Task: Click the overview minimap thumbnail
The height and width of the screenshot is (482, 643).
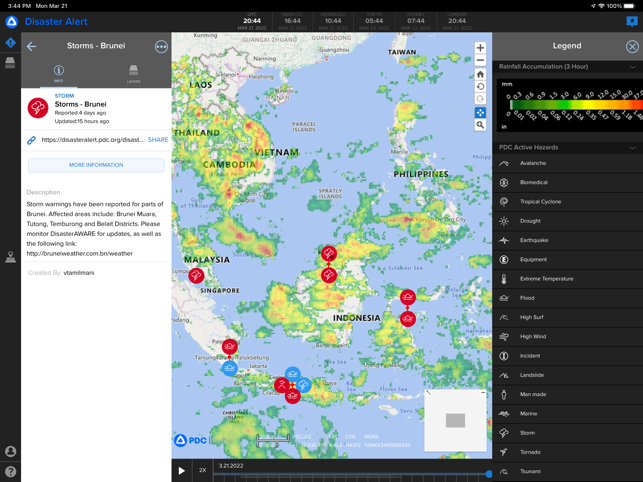Action: [x=456, y=420]
